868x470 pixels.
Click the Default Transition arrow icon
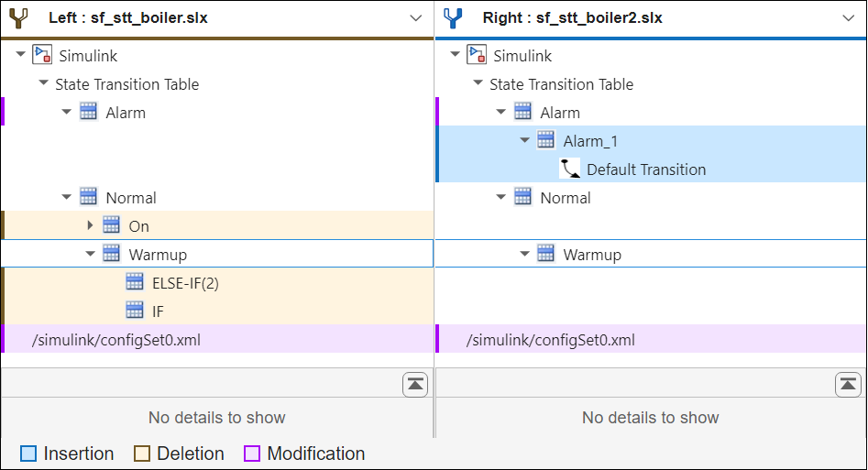pyautogui.click(x=570, y=169)
